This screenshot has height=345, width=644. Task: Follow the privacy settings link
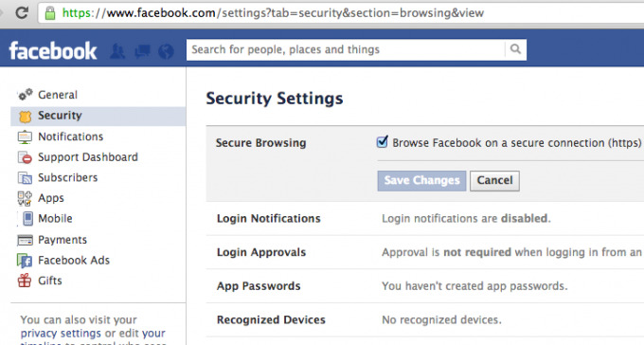[x=61, y=333]
